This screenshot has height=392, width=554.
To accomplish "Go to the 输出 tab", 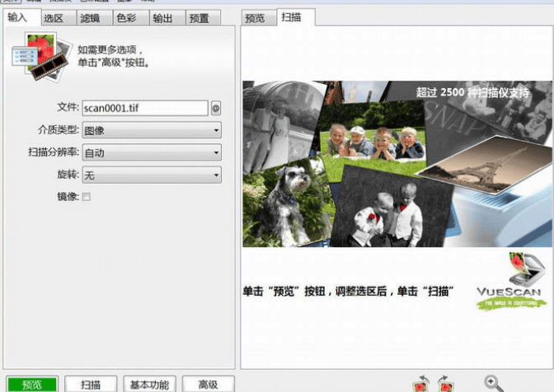I will click(162, 17).
